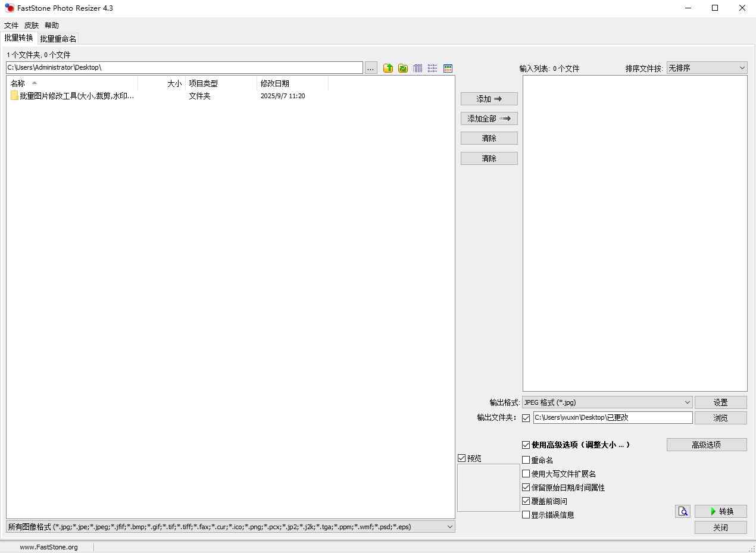756x553 pixels.
Task: Click the 添加全部 button
Action: click(x=489, y=118)
